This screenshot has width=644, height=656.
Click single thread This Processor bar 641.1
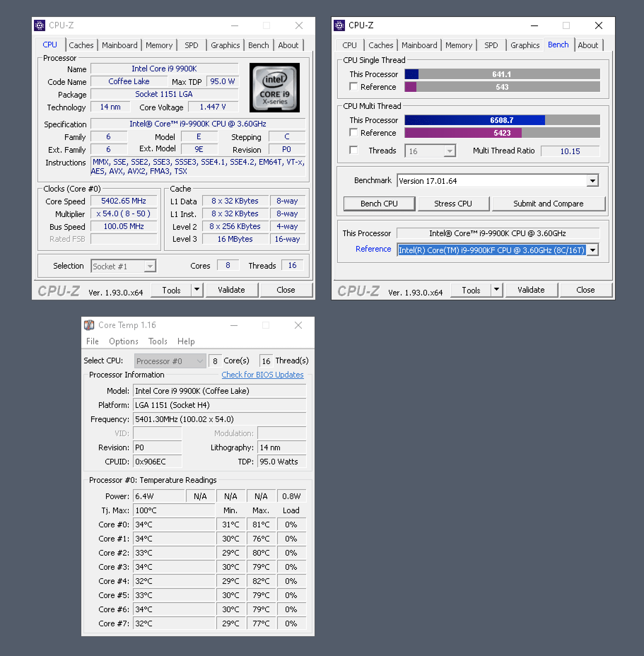point(502,74)
